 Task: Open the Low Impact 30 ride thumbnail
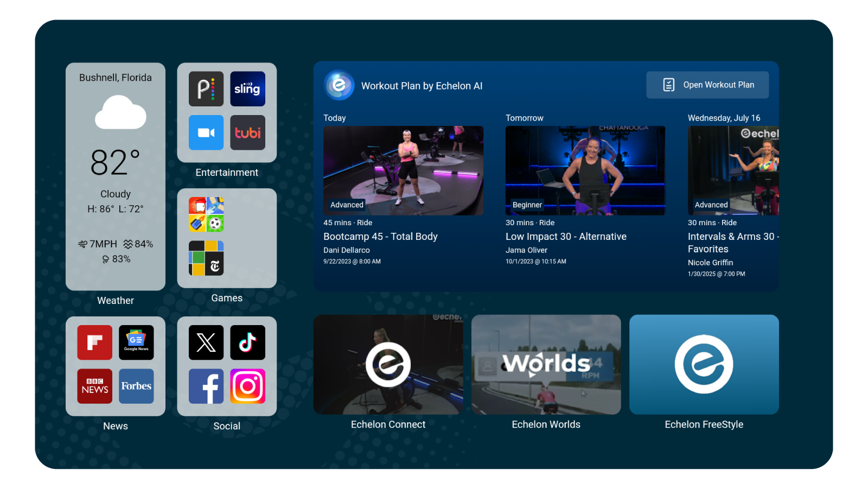(x=585, y=170)
